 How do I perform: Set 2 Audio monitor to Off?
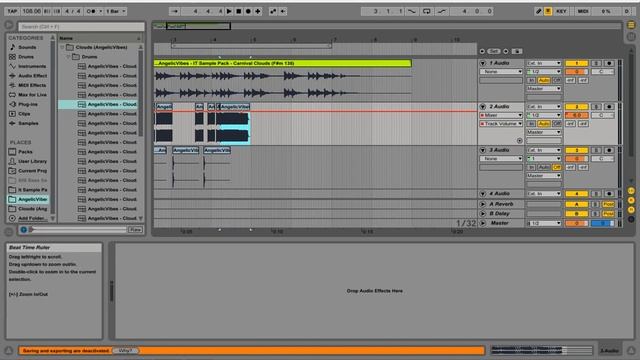pos(556,124)
